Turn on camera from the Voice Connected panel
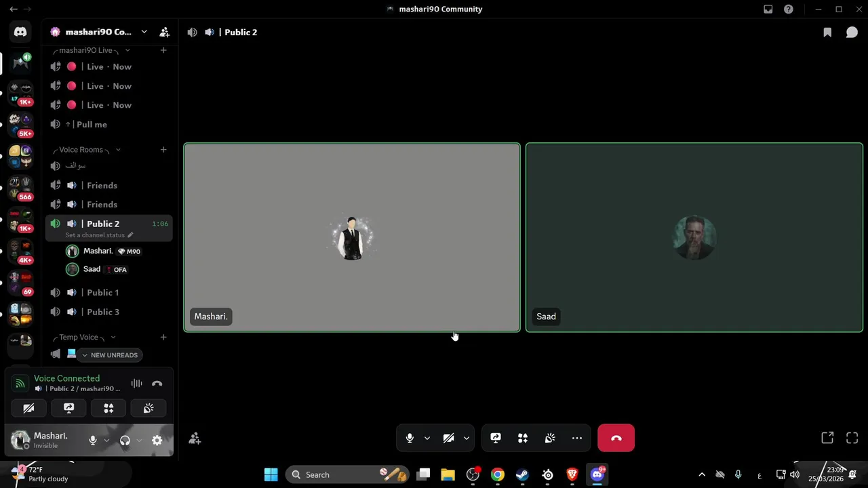Viewport: 868px width, 488px height. (x=28, y=408)
